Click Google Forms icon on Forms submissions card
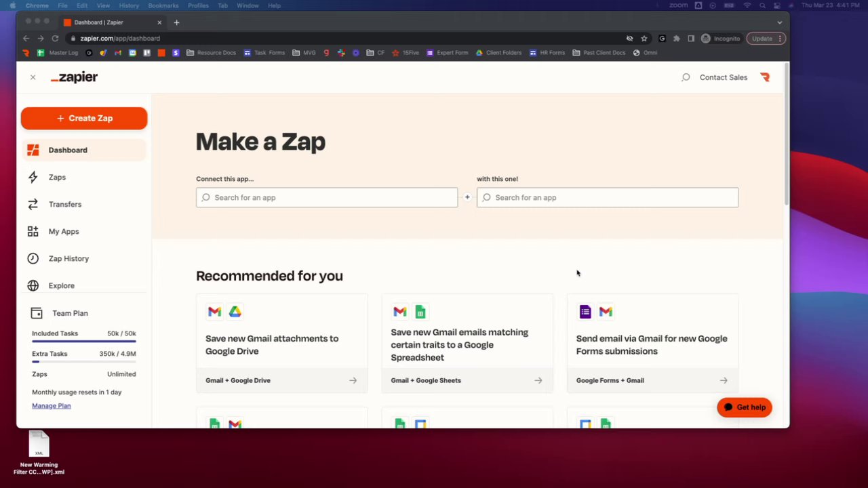Viewport: 868px width, 488px height. click(585, 312)
